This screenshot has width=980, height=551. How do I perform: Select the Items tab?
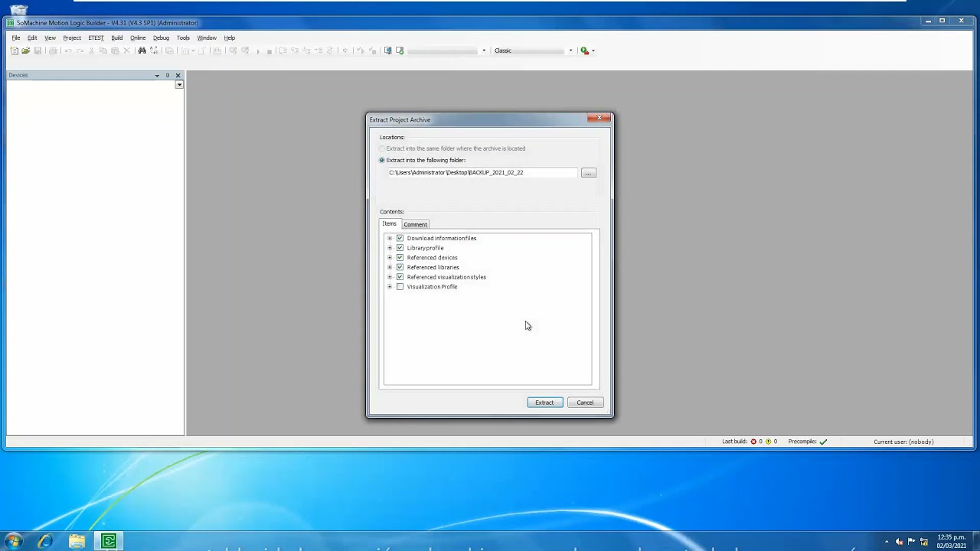pos(390,223)
